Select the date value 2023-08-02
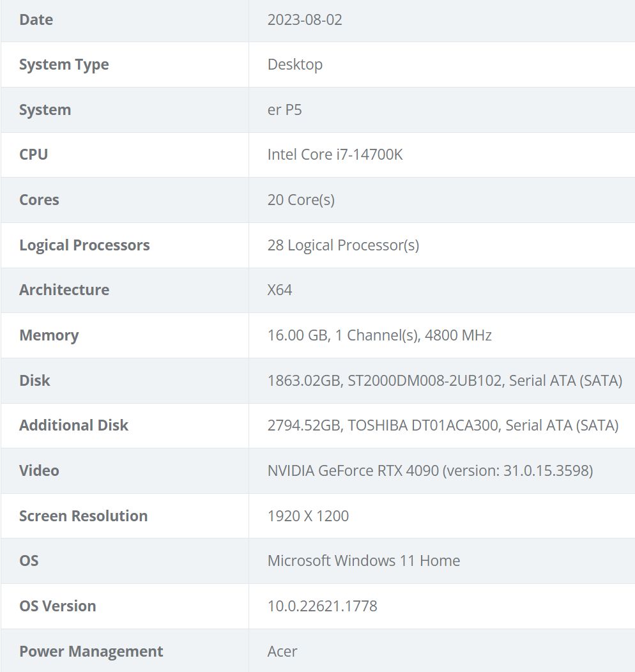The height and width of the screenshot is (672, 635). (305, 20)
